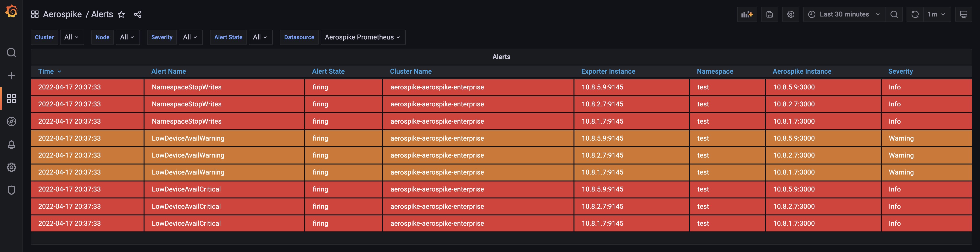Open Server Admin shield icon
Screen dimensions: 980x252
11,190
